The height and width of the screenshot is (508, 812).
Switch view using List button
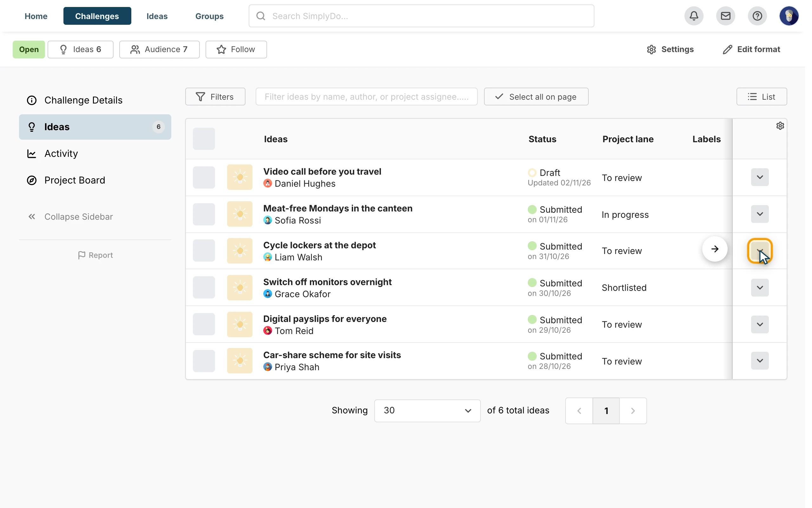[761, 97]
